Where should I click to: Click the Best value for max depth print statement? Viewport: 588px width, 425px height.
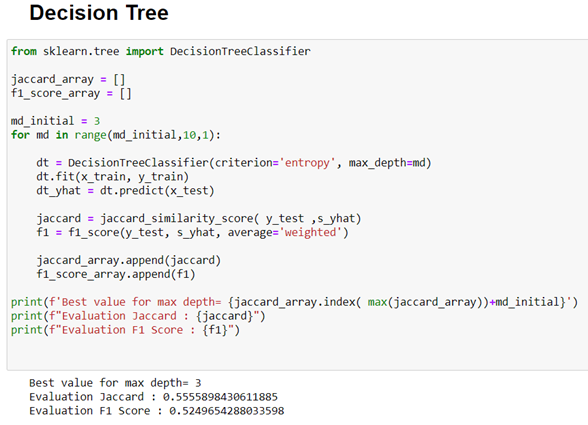point(294,302)
